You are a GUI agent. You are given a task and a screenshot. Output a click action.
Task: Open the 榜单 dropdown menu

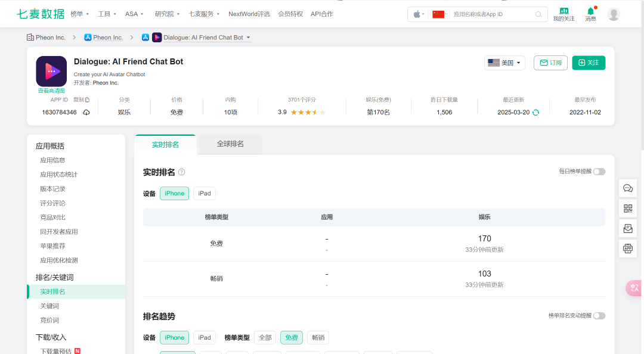pyautogui.click(x=80, y=14)
